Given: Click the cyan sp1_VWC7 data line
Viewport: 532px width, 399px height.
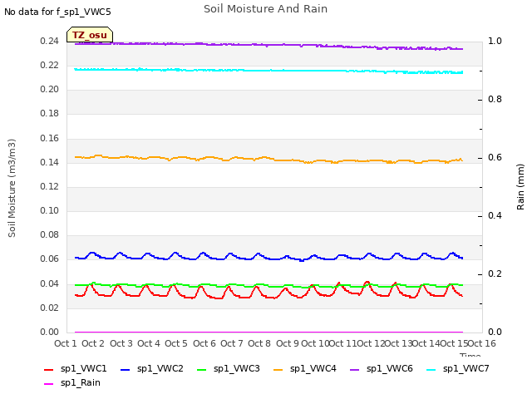Looking at the screenshot, I should pyautogui.click(x=268, y=71).
